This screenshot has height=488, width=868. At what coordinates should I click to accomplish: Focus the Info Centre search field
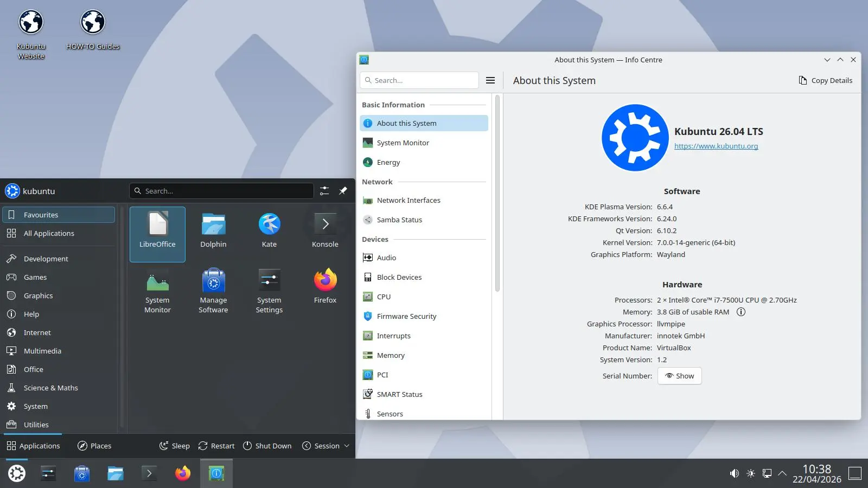point(419,80)
